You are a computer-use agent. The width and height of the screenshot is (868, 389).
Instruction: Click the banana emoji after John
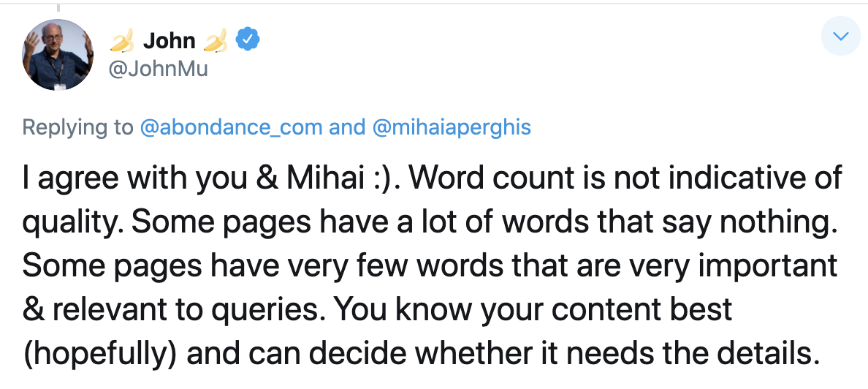(x=216, y=42)
